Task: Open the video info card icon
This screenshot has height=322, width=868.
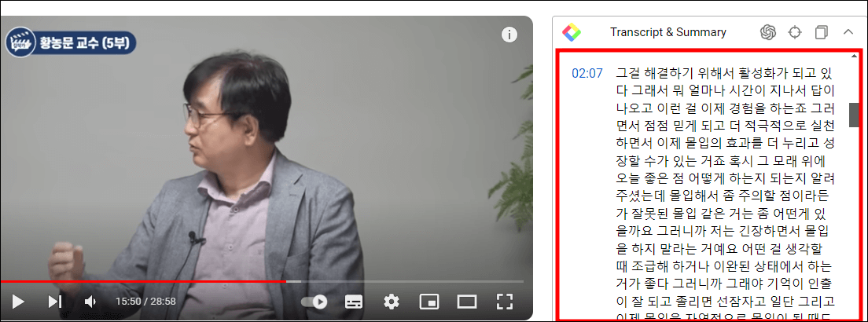Action: click(509, 35)
